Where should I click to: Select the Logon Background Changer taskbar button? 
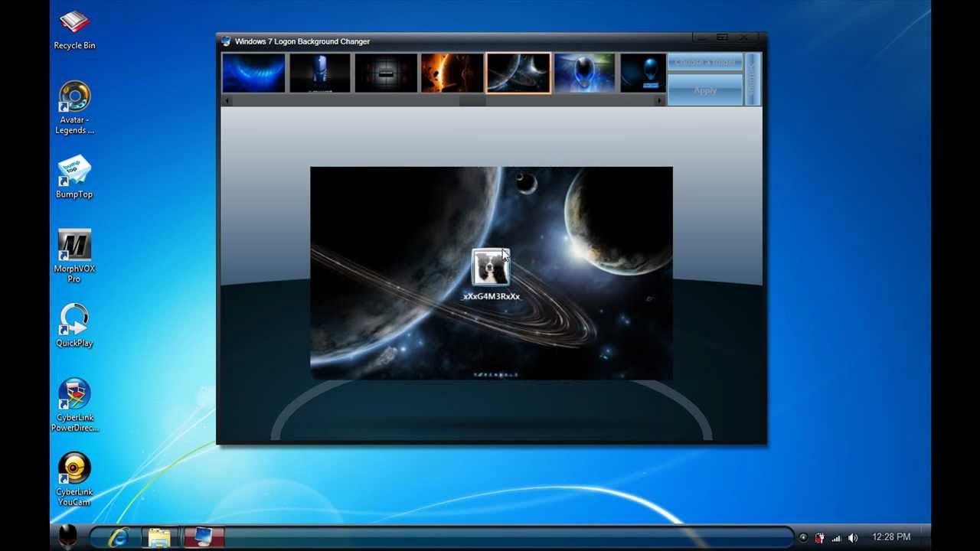(203, 537)
